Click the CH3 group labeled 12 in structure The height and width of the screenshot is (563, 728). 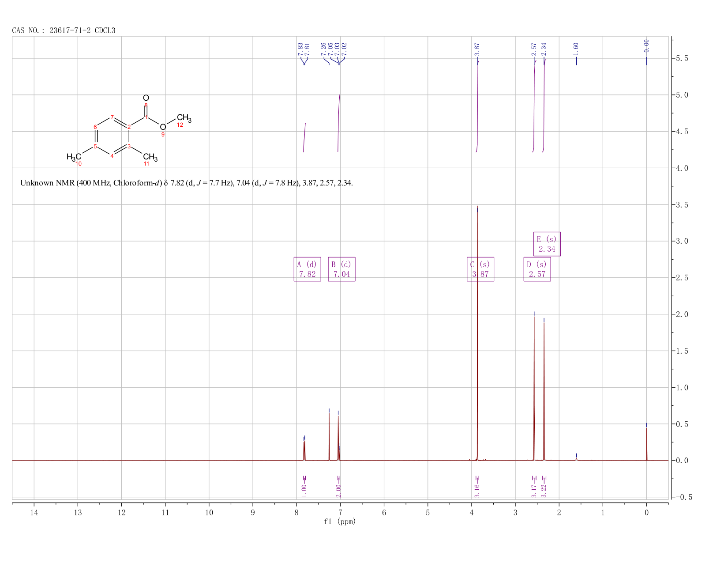[x=184, y=118]
